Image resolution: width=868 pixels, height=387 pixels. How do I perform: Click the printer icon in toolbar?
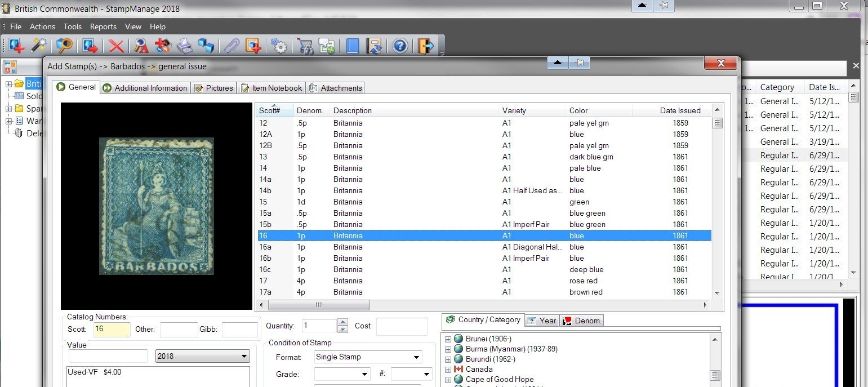[185, 46]
